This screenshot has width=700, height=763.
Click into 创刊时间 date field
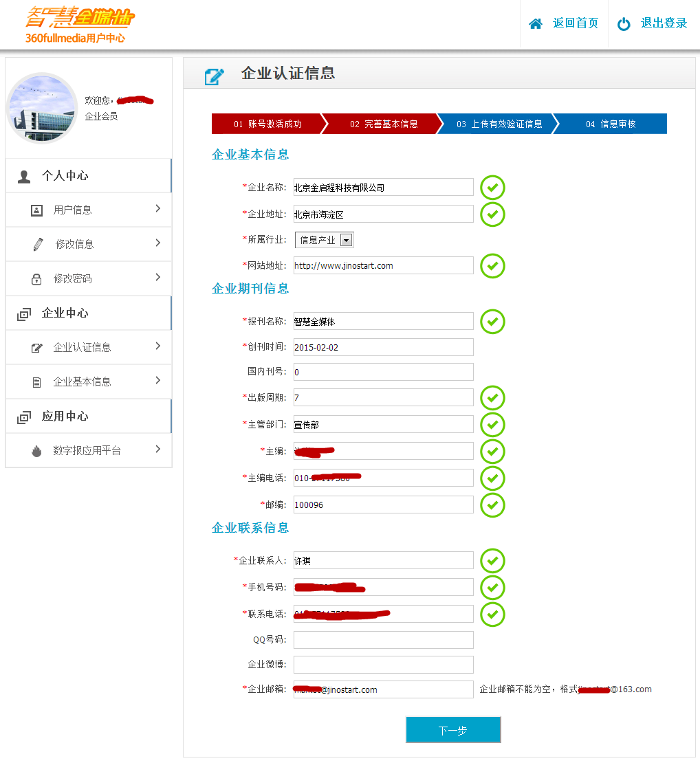click(384, 347)
